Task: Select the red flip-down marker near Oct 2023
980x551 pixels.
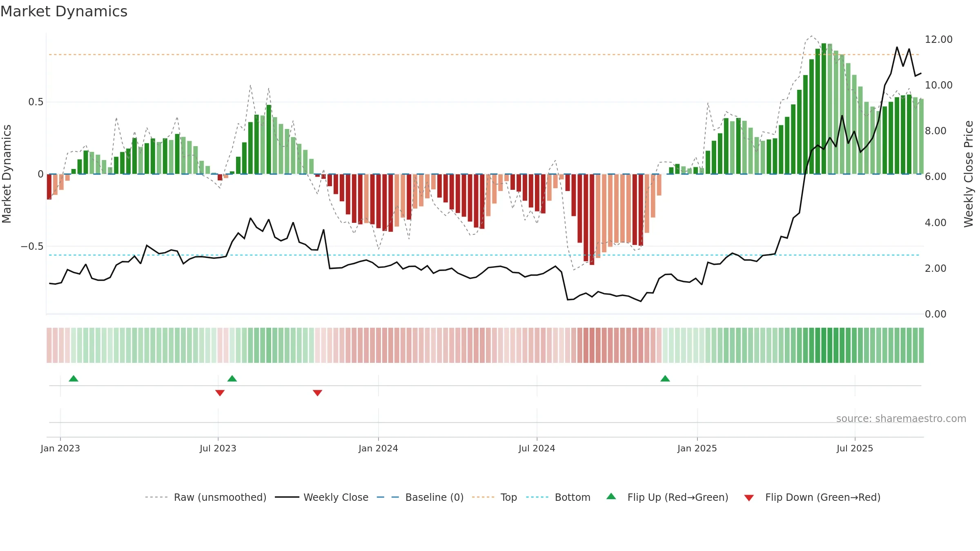Action: tap(317, 393)
